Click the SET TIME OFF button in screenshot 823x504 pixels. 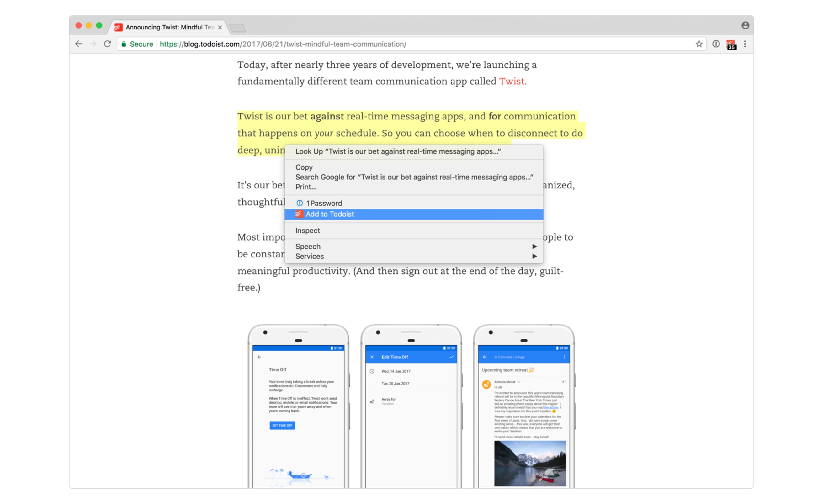[x=282, y=425]
